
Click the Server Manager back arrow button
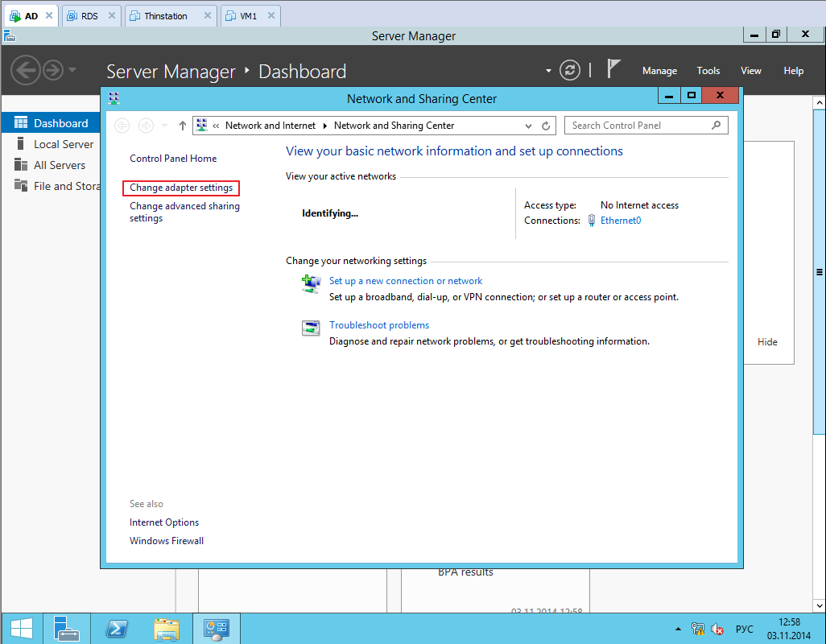click(x=25, y=70)
